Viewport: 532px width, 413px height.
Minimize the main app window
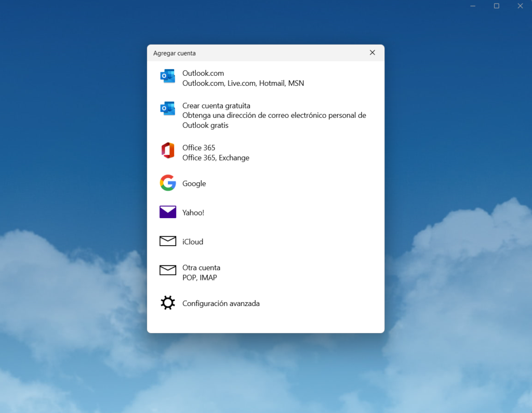(x=473, y=6)
